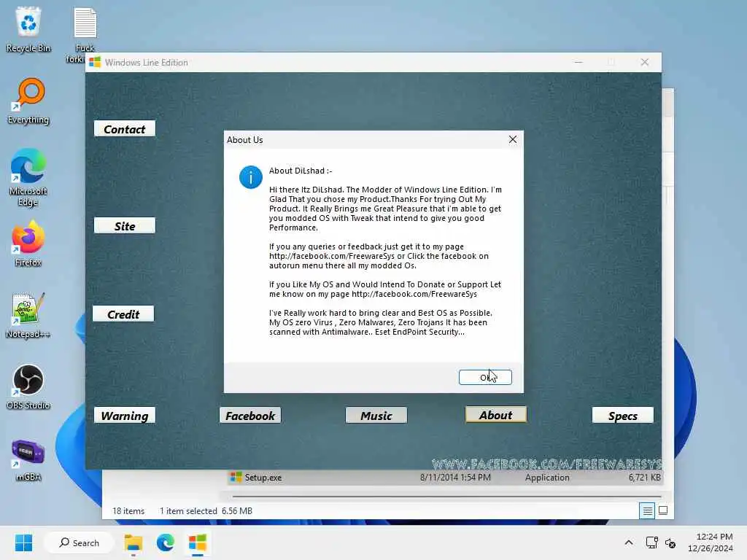Launch Everything search desktop icon
This screenshot has height=560, width=747.
(28, 101)
